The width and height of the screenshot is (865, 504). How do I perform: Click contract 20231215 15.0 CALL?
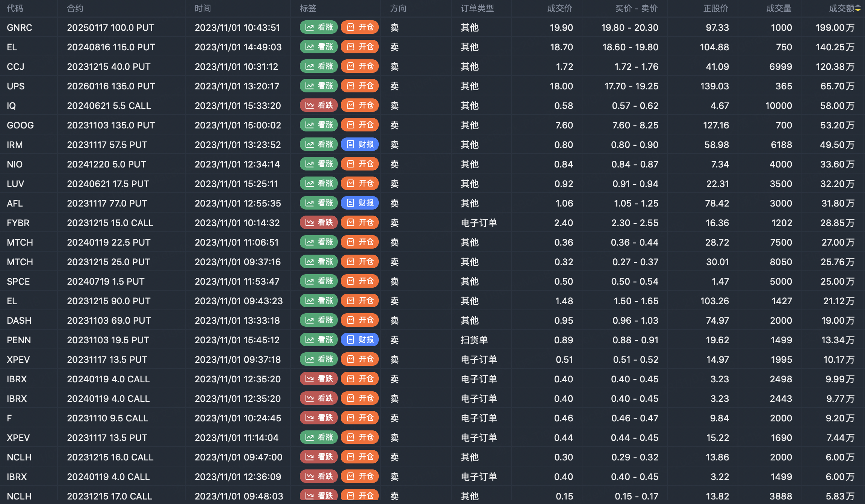(x=110, y=223)
